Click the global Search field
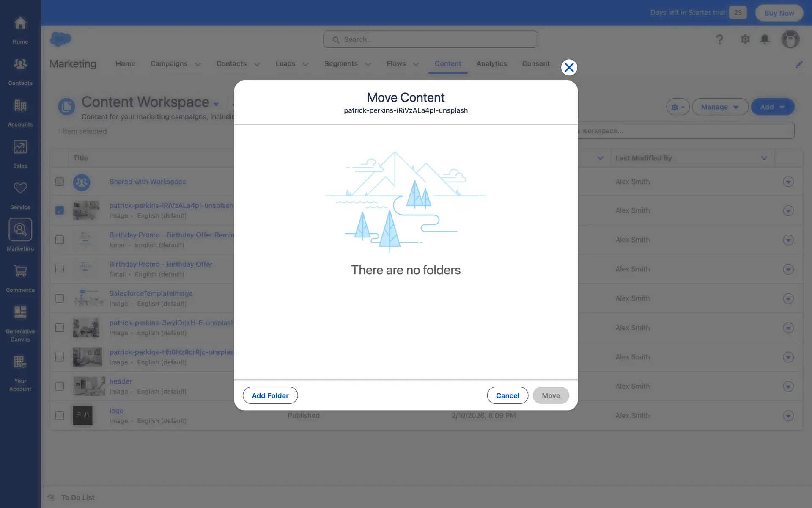Screen dimensions: 812x508 (x=431, y=39)
